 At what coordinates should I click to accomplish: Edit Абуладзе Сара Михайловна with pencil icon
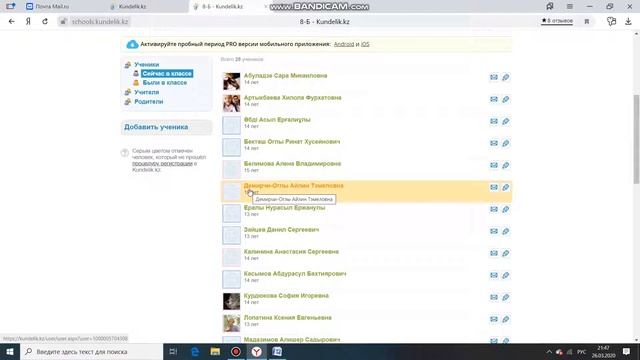(505, 77)
